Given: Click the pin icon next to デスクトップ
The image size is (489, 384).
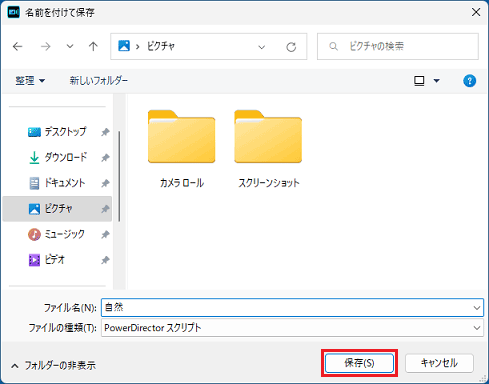Looking at the screenshot, I should coord(105,132).
